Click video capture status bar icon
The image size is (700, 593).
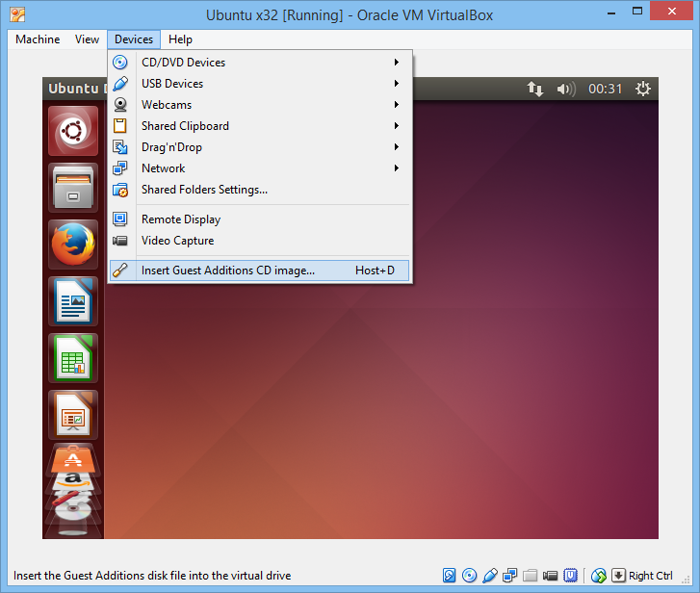click(550, 576)
